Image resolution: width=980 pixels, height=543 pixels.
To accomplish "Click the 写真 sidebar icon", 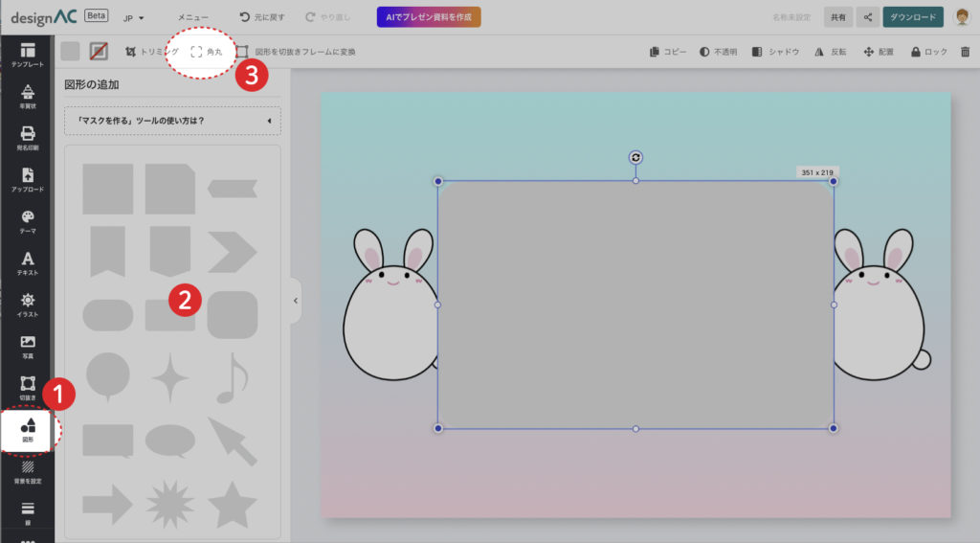I will pos(28,347).
